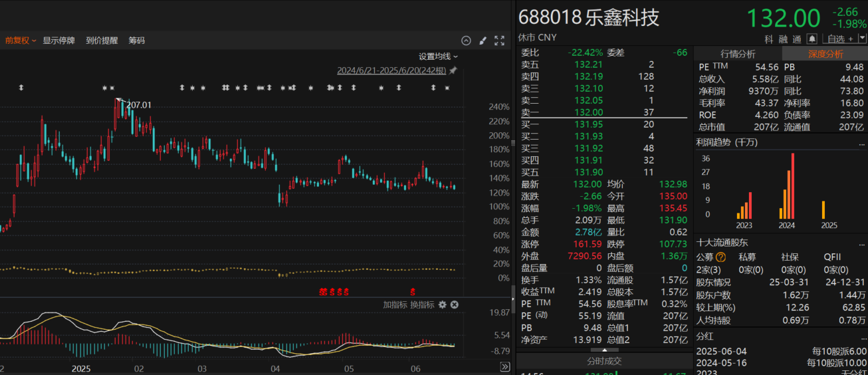868x375 pixels.
Task: Click the help icon next to 公募
Action: [721, 257]
